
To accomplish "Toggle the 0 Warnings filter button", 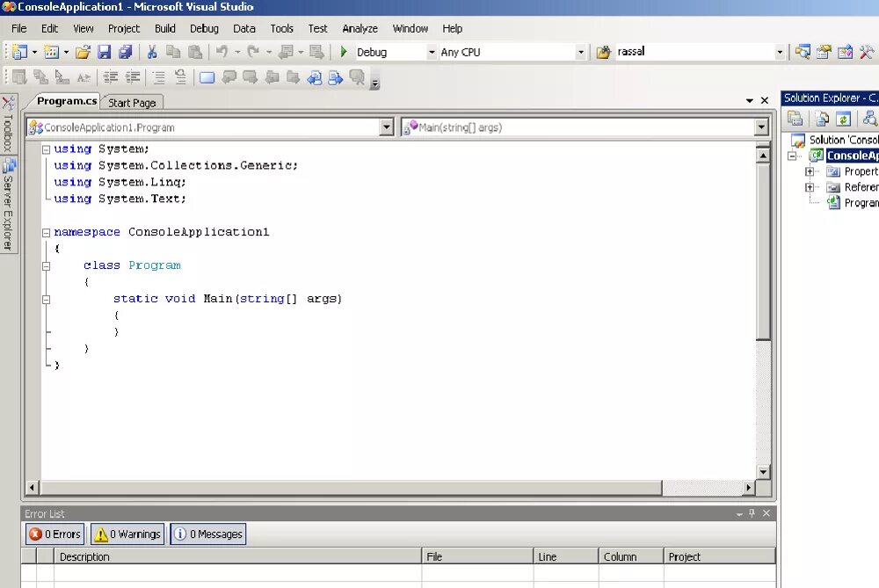I will coord(128,534).
